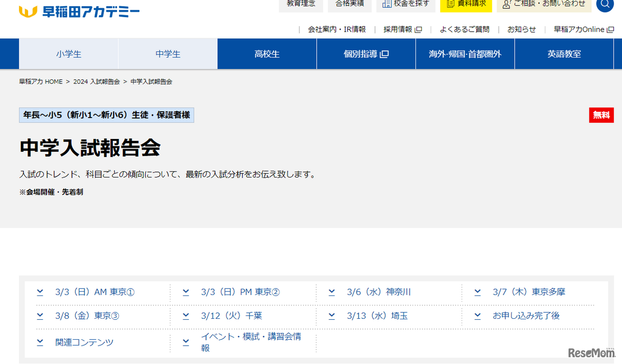Viewport: 622px width, 364px height.
Task: Jump to 3/12（火）千葉 section
Action: [x=232, y=316]
